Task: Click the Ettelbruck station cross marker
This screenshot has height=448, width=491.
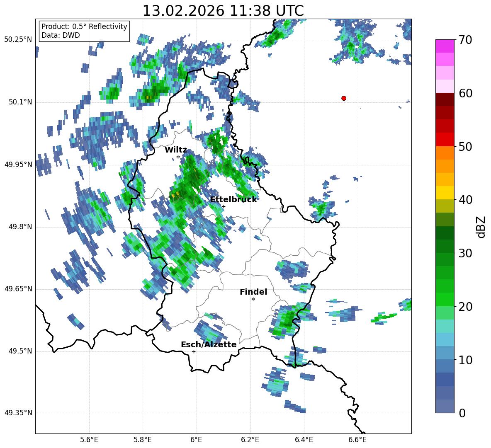Action: tap(224, 206)
